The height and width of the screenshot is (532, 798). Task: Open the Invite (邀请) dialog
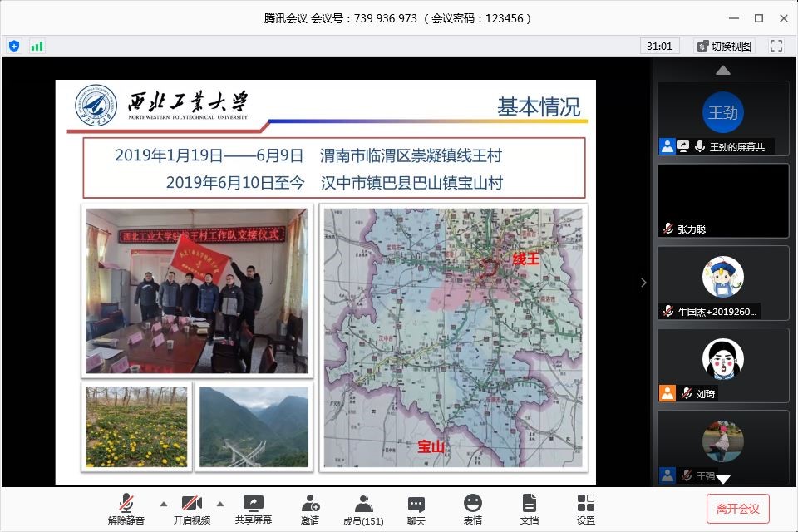point(309,509)
